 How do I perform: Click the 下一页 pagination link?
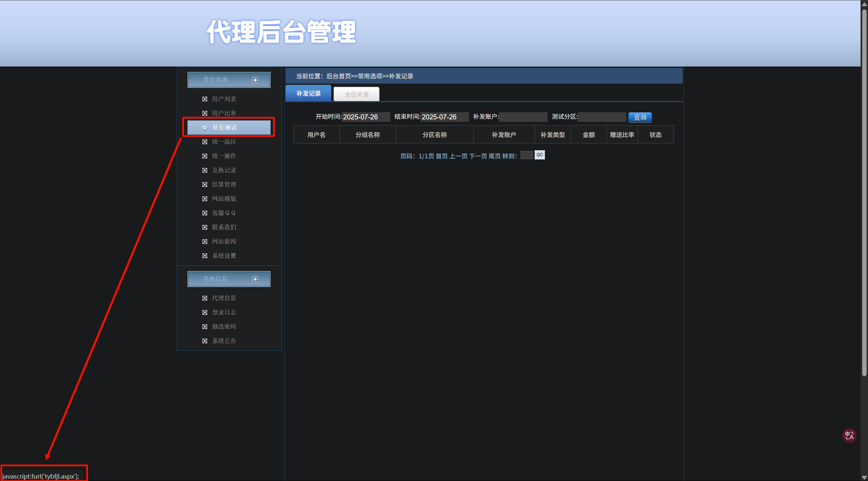(478, 156)
